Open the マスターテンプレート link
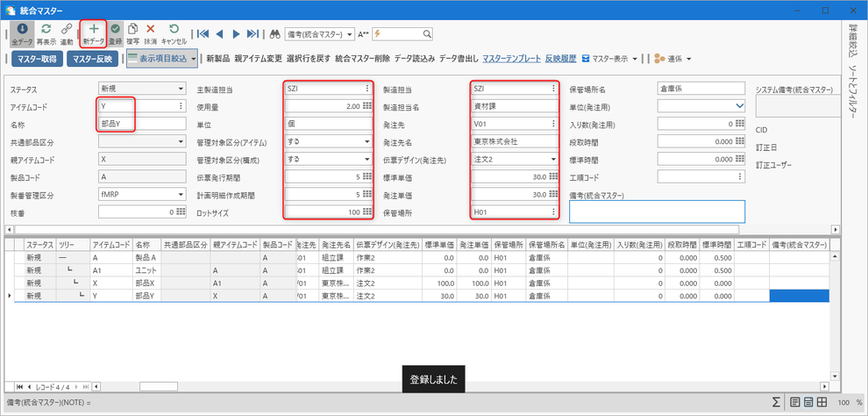The height and width of the screenshot is (416, 868). [x=512, y=58]
